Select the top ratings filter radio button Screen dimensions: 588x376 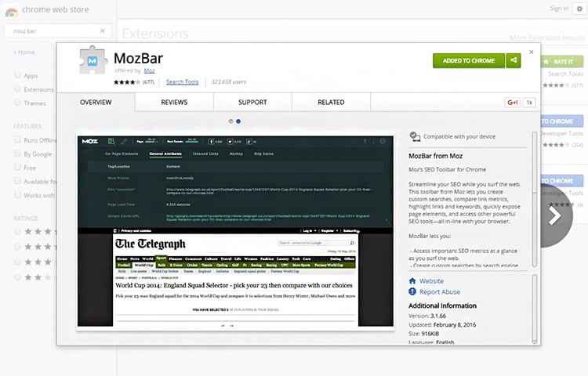(17, 231)
